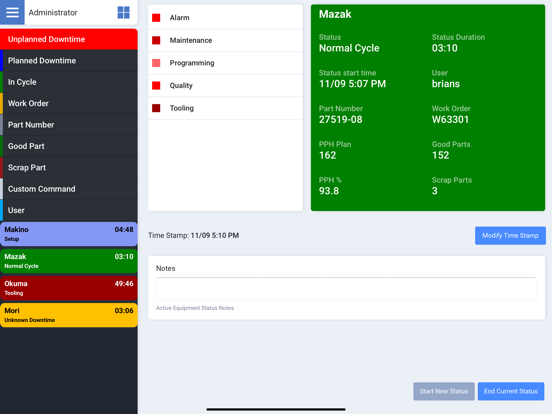The image size is (552, 414).
Task: Click Modify Time Stamp button
Action: (510, 236)
